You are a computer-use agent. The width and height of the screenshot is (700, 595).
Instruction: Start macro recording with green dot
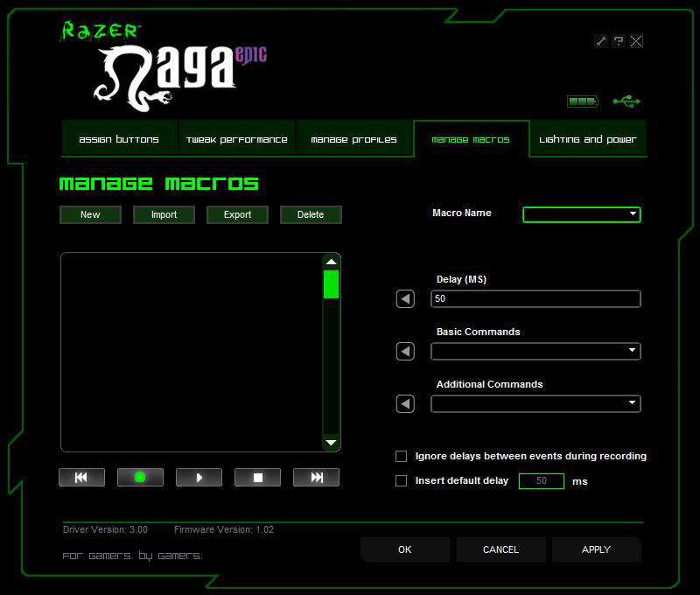point(140,477)
